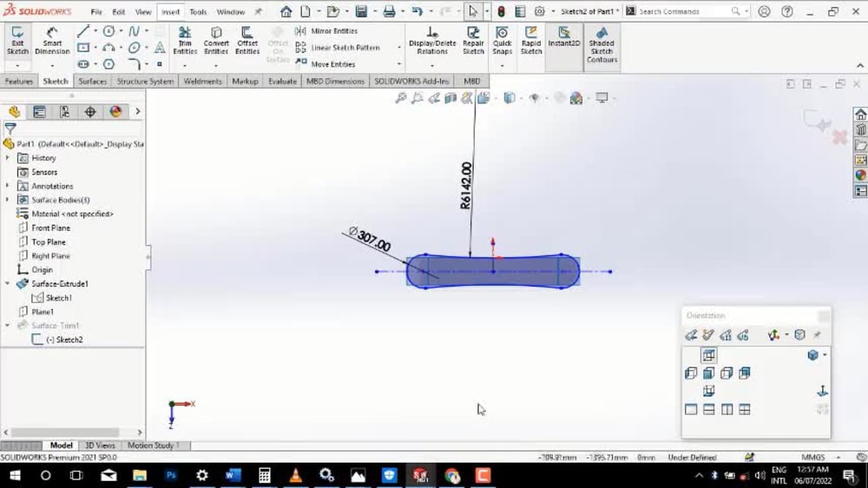Viewport: 868px width, 488px height.
Task: Run the Repair Sketch tool
Action: pyautogui.click(x=473, y=41)
